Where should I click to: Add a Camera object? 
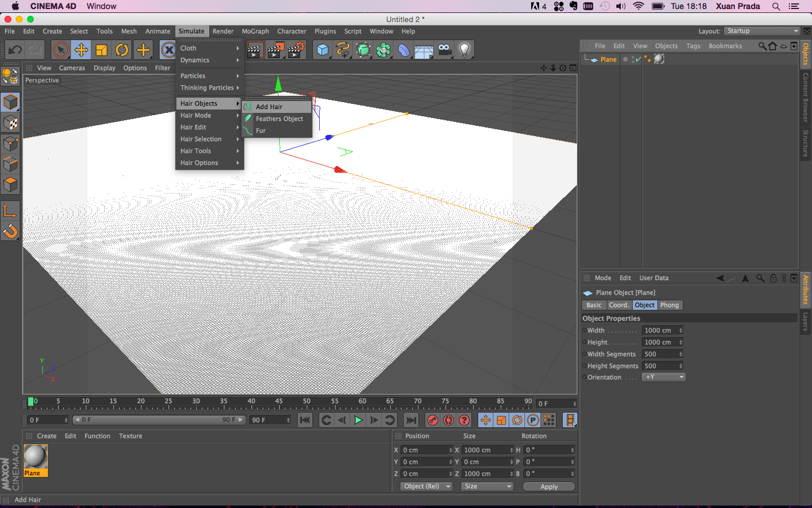444,50
